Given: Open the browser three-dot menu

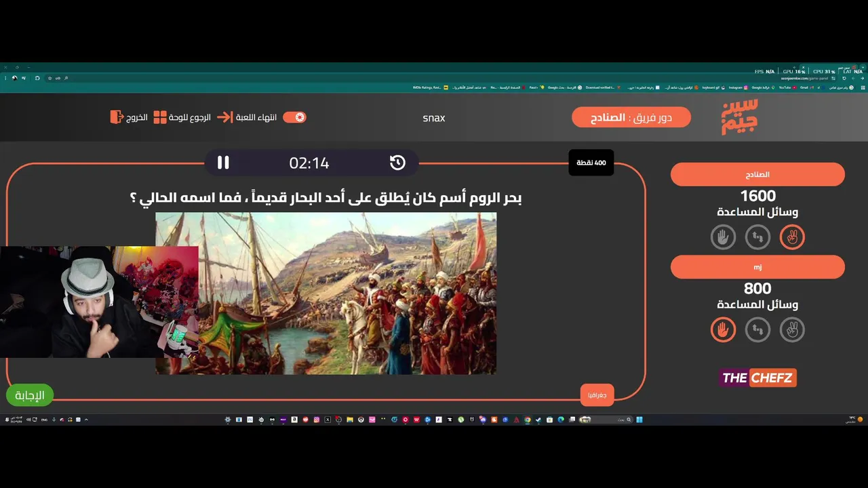Looking at the screenshot, I should click(x=5, y=78).
